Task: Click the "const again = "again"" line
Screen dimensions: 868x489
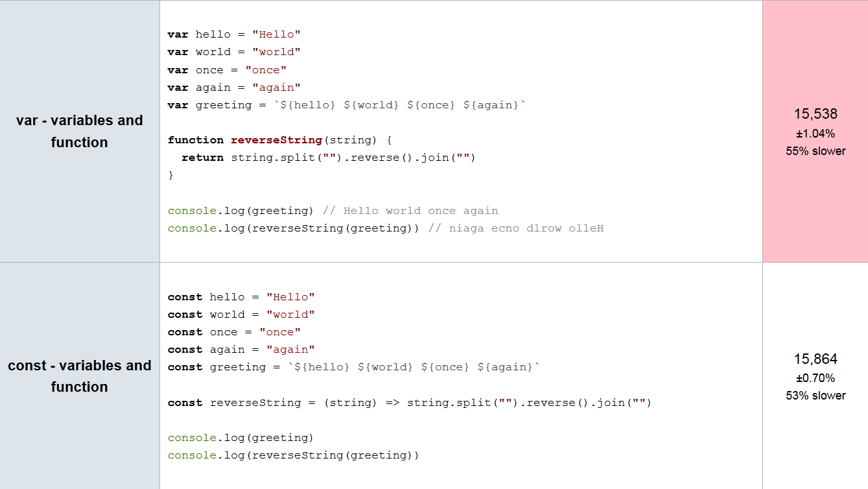Action: [x=241, y=350]
